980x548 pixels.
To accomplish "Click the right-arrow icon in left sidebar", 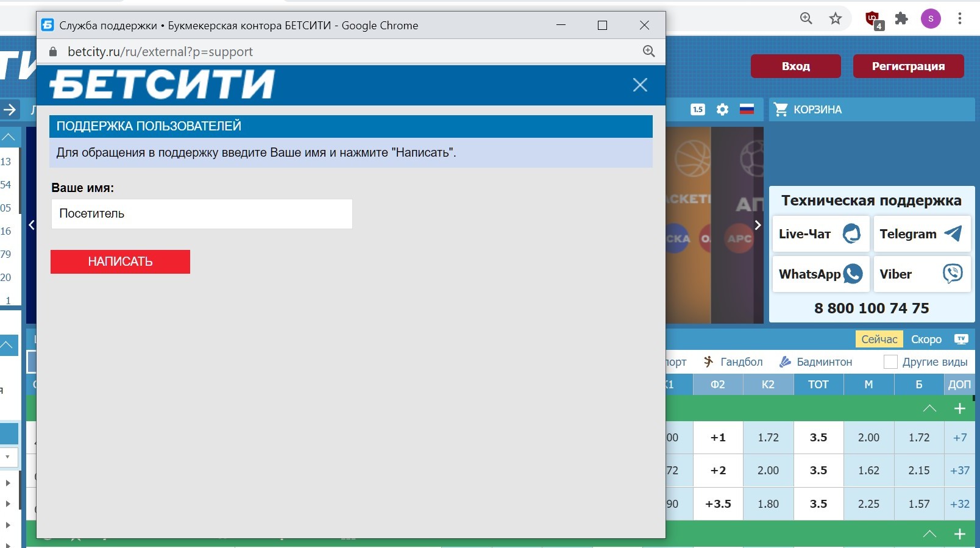I will [9, 110].
